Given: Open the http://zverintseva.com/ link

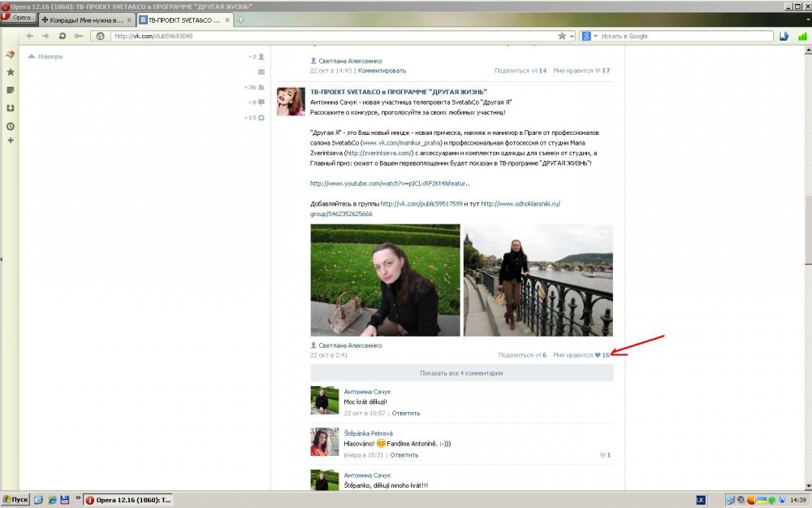Looking at the screenshot, I should (379, 153).
